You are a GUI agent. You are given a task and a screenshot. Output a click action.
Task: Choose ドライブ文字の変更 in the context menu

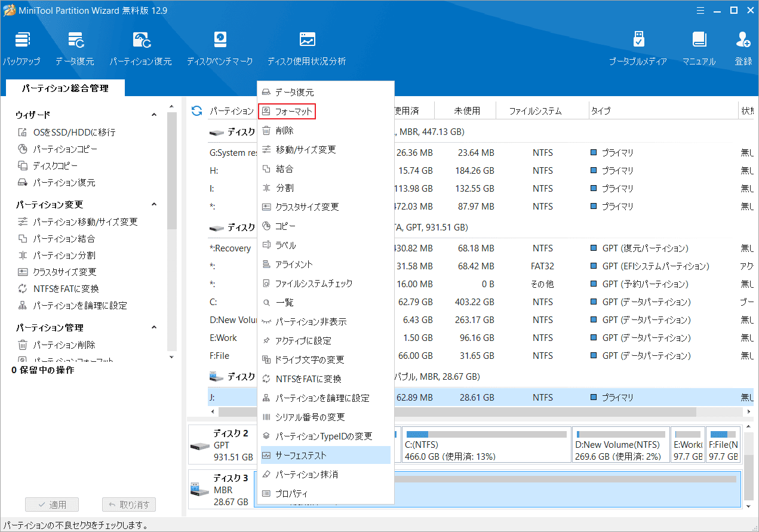click(x=325, y=359)
